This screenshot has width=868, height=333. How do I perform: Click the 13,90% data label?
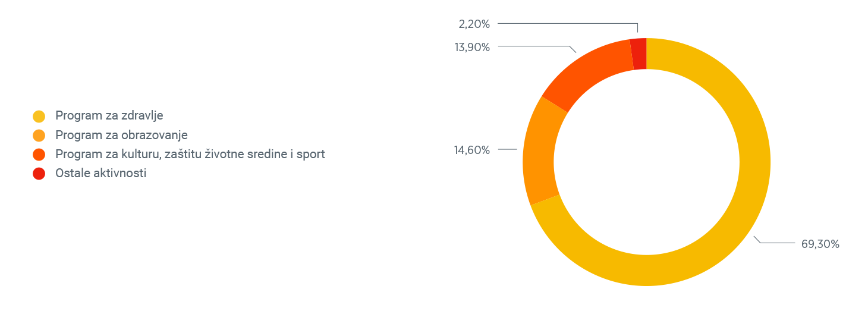click(472, 48)
